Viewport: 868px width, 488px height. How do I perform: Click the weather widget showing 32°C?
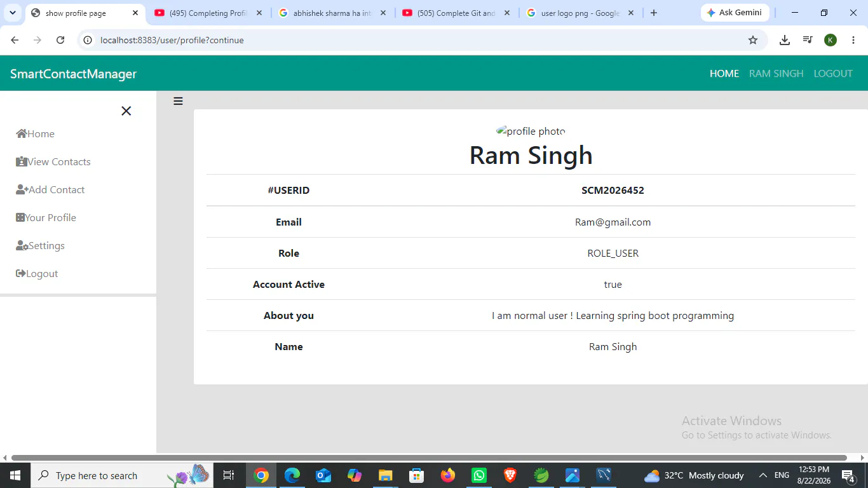pyautogui.click(x=694, y=475)
